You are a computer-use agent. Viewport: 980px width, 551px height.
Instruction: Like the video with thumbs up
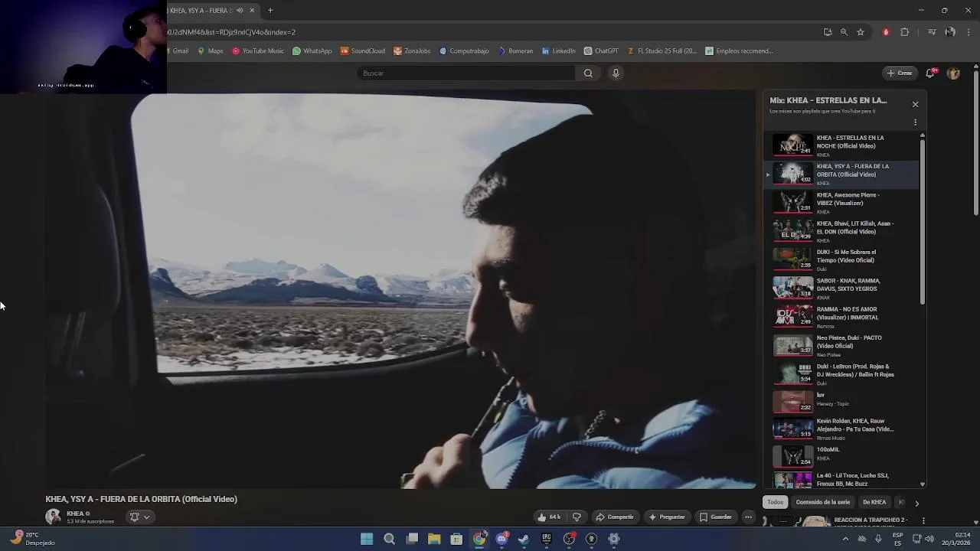click(x=549, y=517)
